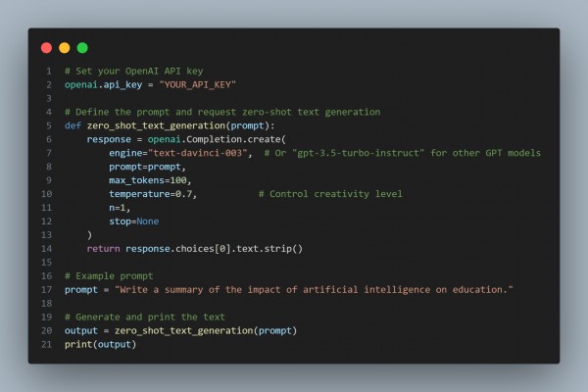The image size is (588, 392).
Task: Click the "YOUR_API_KEY" string
Action: [x=198, y=85]
